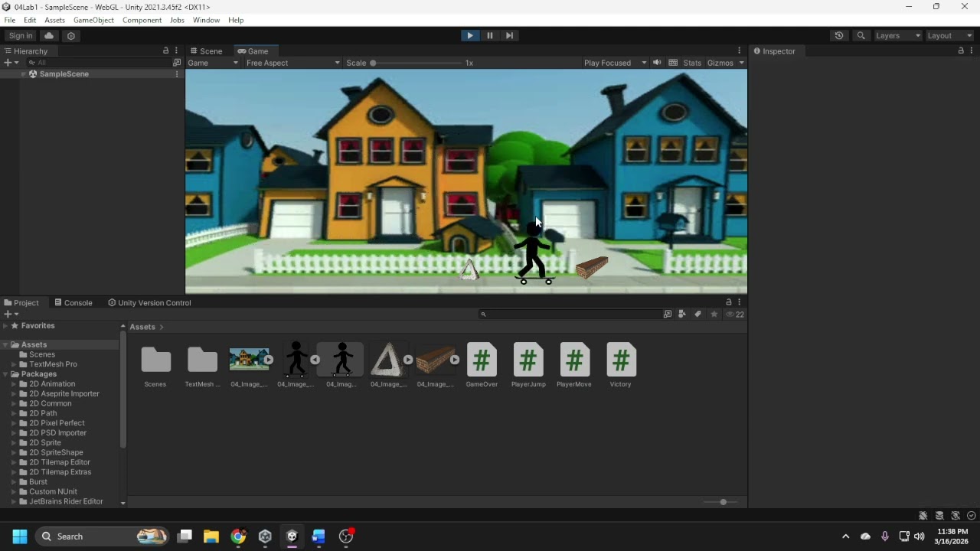This screenshot has height=551, width=980.
Task: Open Unity Version Control toolbar icon next to cloud
Action: point(71,35)
